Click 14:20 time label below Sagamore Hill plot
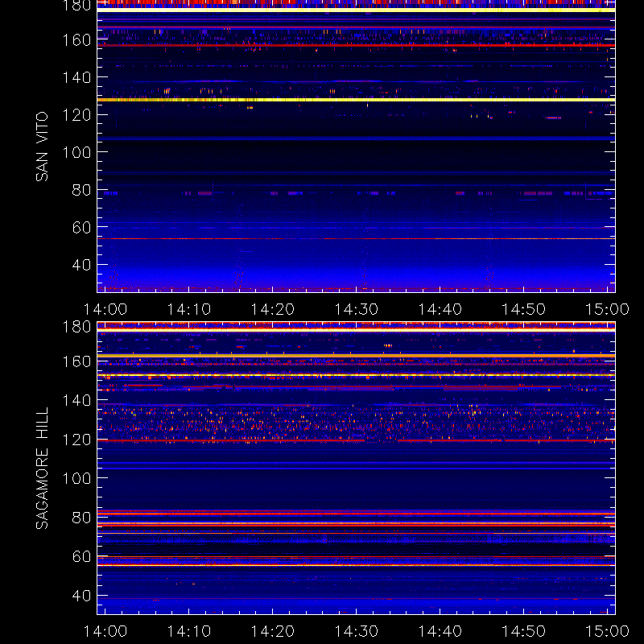This screenshot has width=644, height=644. 273,631
